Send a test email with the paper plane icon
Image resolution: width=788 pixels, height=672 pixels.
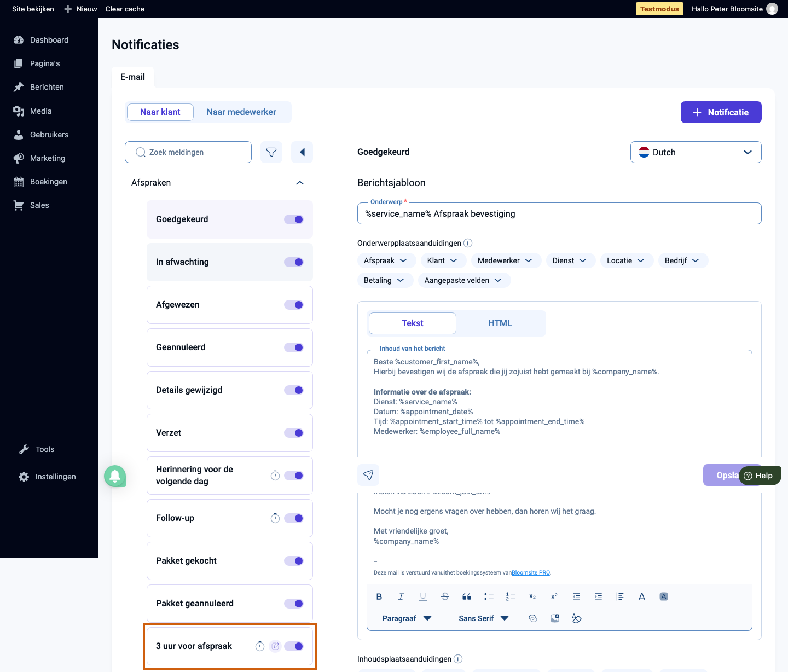point(368,475)
